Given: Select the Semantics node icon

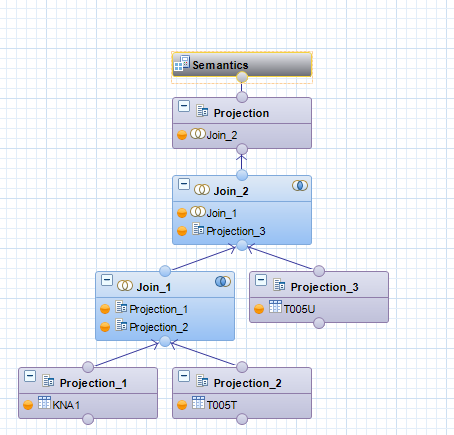Looking at the screenshot, I should click(x=182, y=63).
